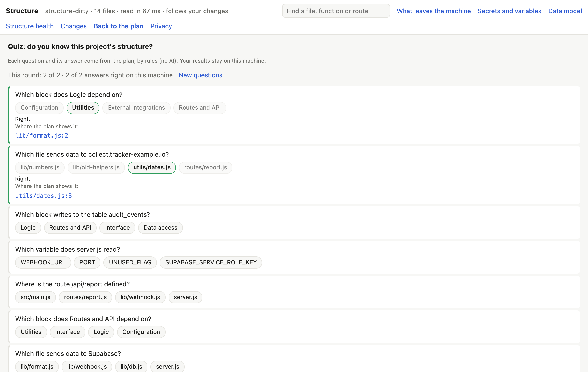
Task: Click New questions link
Action: (200, 75)
